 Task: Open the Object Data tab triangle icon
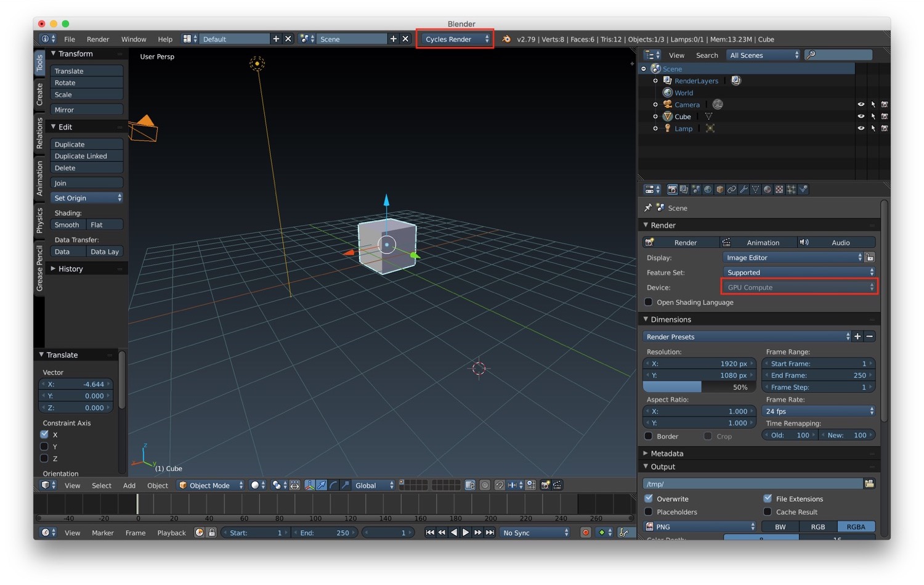tap(755, 189)
